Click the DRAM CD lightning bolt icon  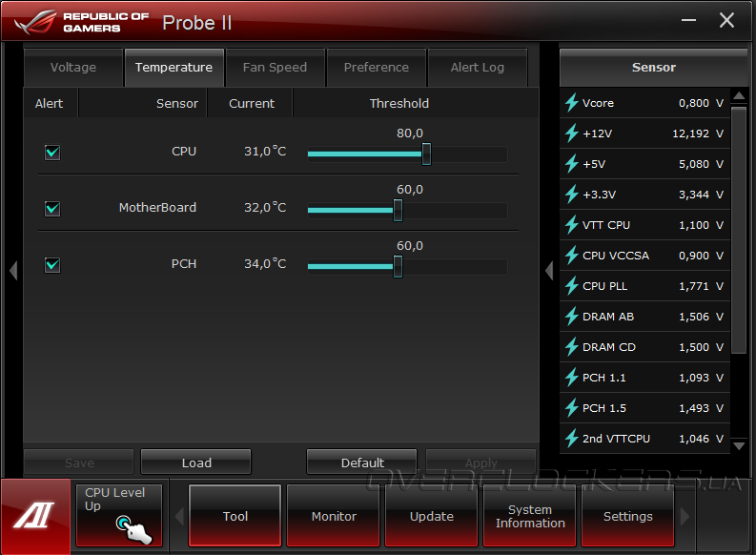point(572,347)
